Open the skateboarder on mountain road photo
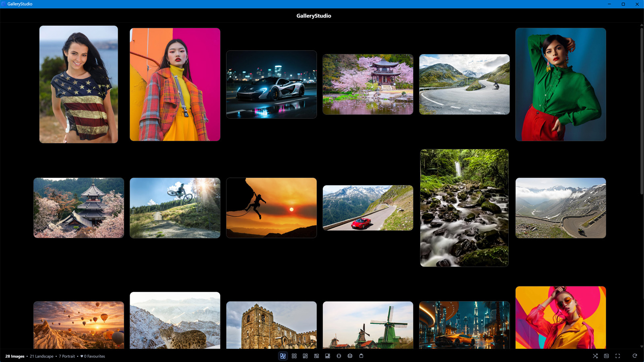 (x=464, y=84)
